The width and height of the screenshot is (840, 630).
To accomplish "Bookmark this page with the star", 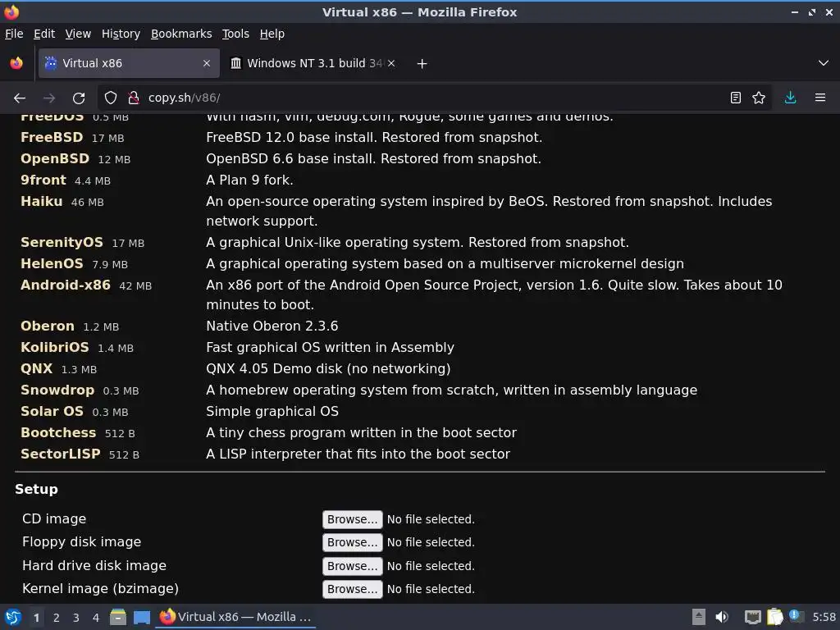I will click(759, 98).
